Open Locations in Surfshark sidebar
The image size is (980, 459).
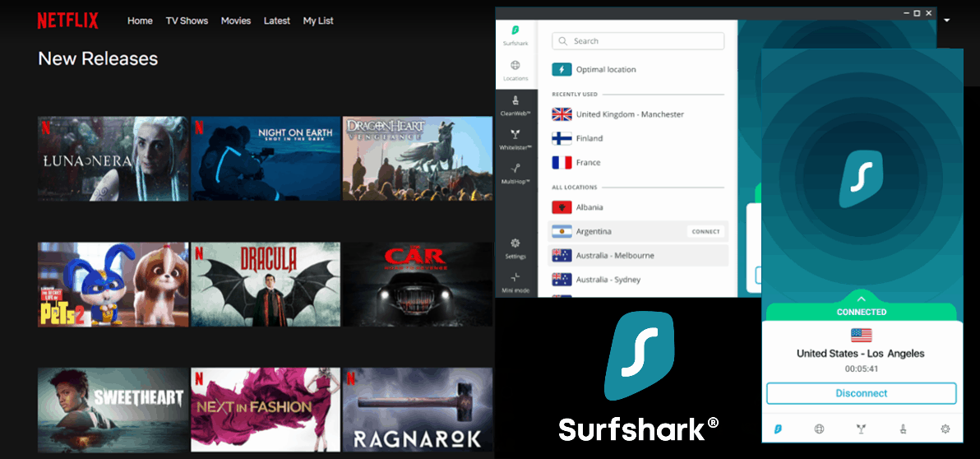point(515,71)
